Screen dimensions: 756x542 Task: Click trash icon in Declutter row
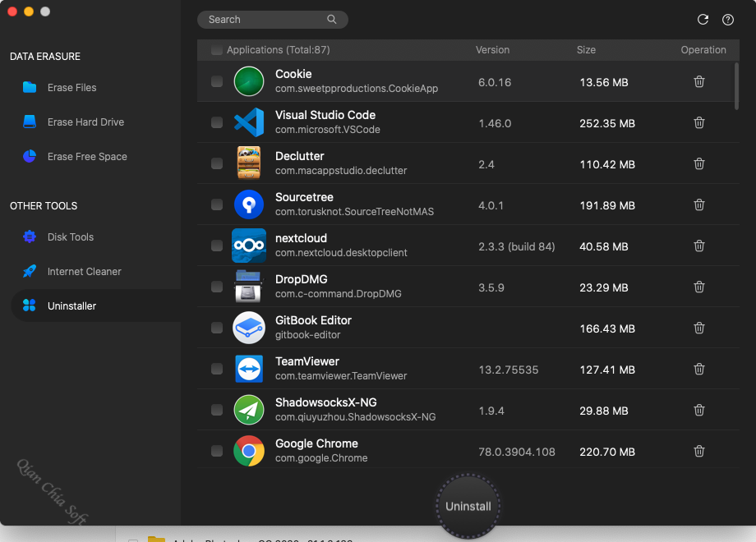(699, 163)
